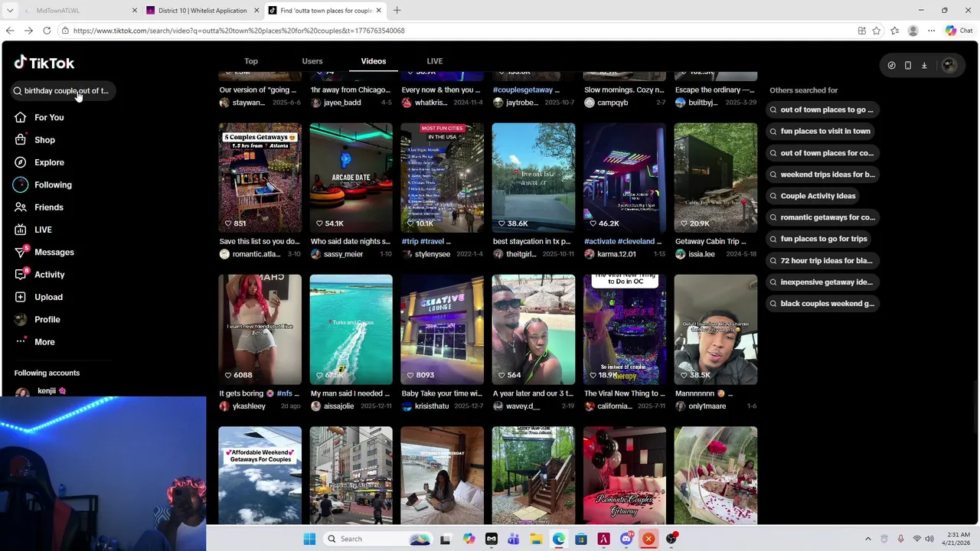980x551 pixels.
Task: Open File Explorer from the taskbar
Action: click(536, 539)
